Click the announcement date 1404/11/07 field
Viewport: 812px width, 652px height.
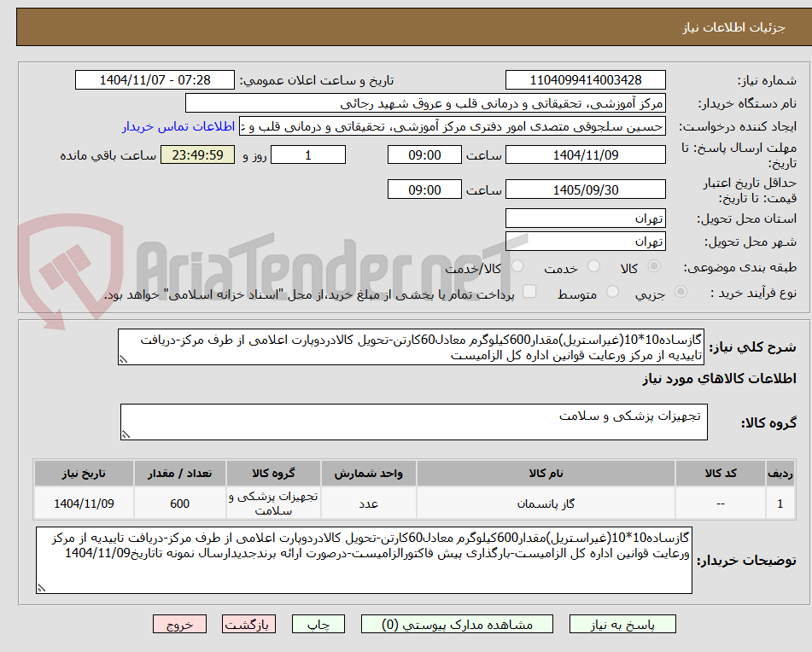click(x=155, y=80)
